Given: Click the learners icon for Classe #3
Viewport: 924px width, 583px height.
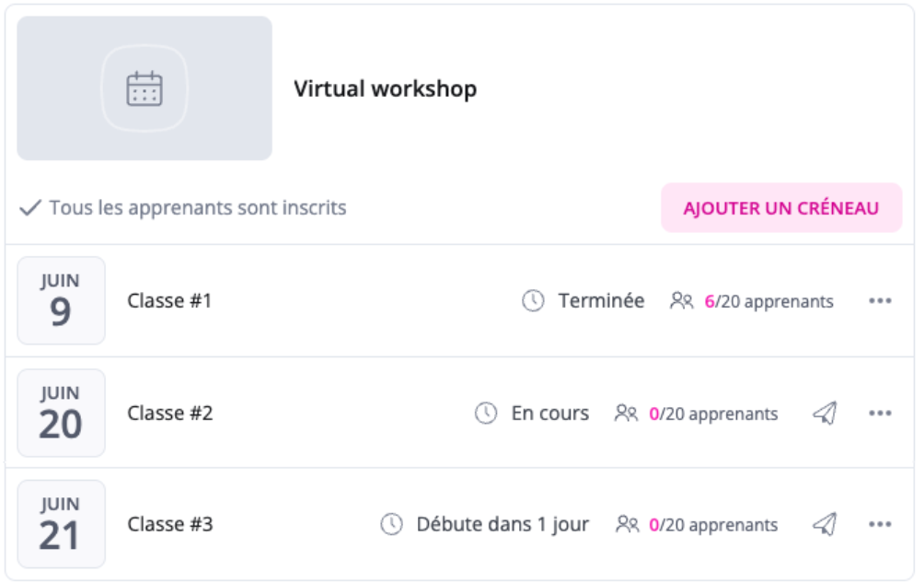Looking at the screenshot, I should (627, 524).
